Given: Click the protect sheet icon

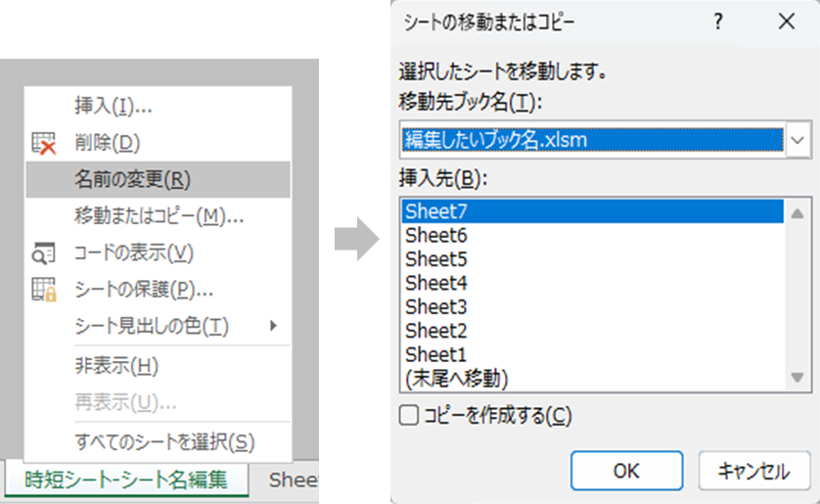Looking at the screenshot, I should tap(44, 290).
